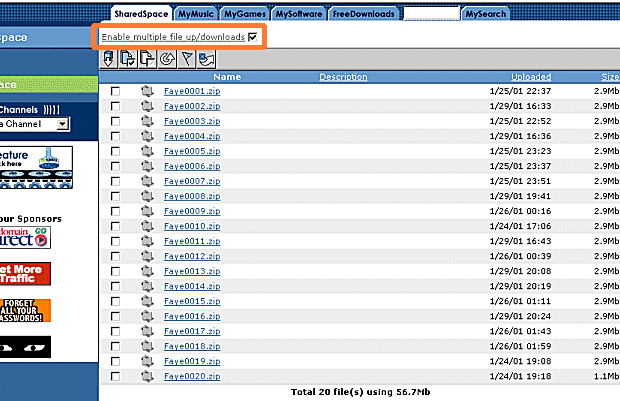Tick the checkbox for Faye0003.zip

point(116,121)
